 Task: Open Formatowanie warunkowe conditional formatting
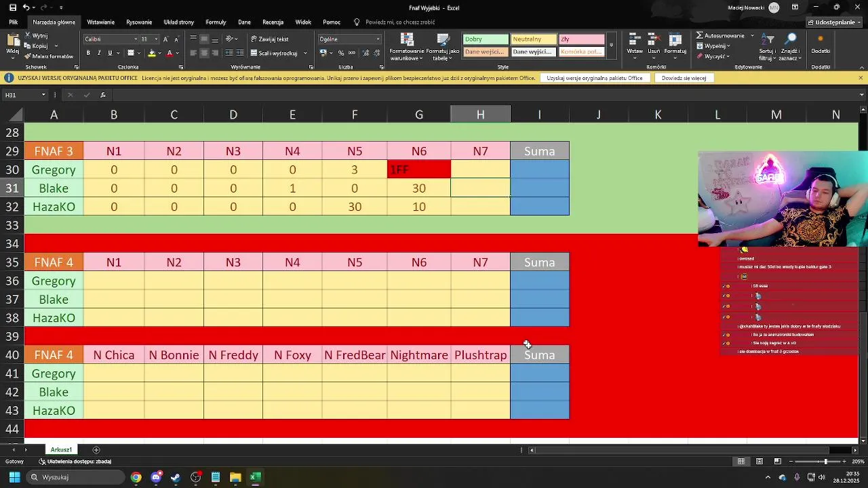click(x=407, y=46)
